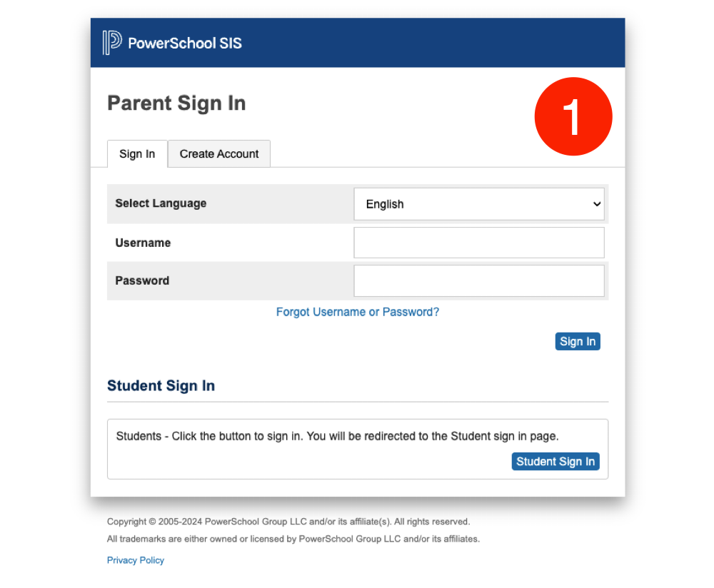
Task: Click the Parent Sign In heading
Action: coord(176,103)
